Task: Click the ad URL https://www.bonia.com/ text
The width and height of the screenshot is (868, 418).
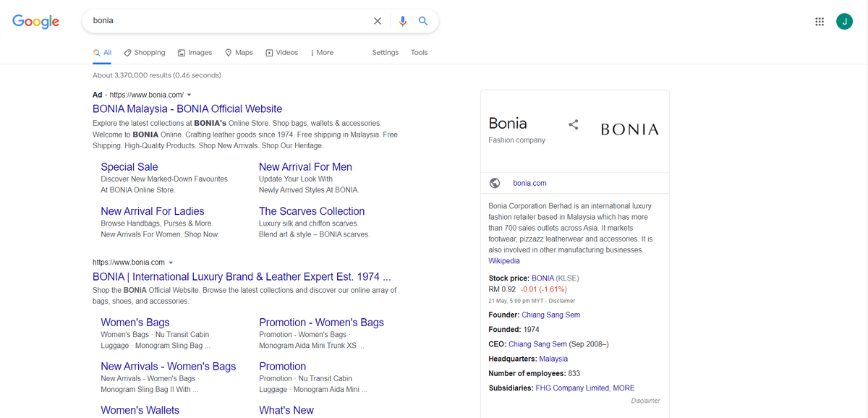Action: [x=146, y=95]
